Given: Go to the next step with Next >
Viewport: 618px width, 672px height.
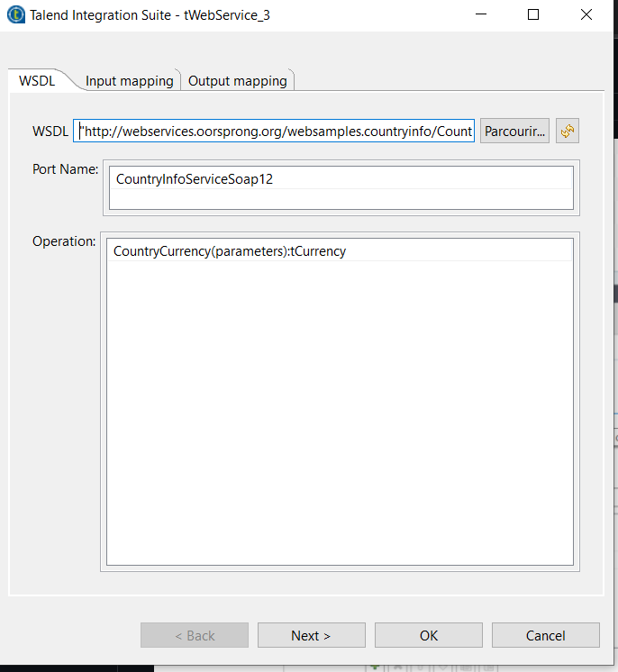Looking at the screenshot, I should pos(311,635).
